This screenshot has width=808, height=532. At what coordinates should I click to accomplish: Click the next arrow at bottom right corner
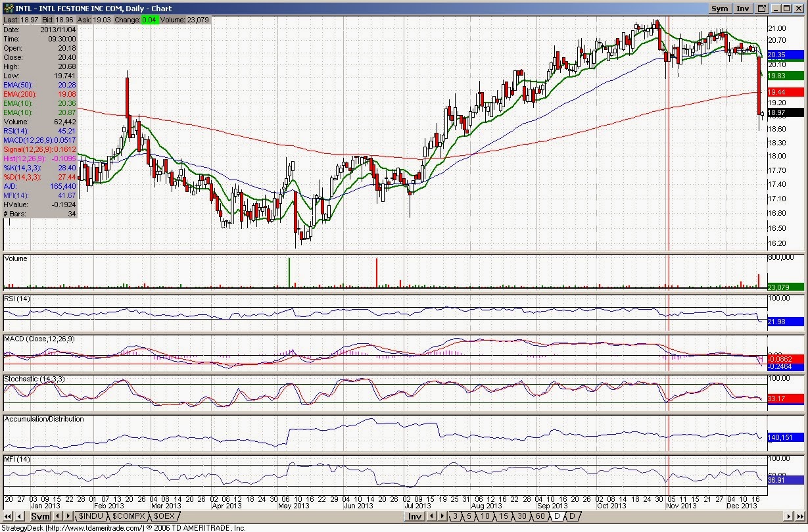coord(788,517)
